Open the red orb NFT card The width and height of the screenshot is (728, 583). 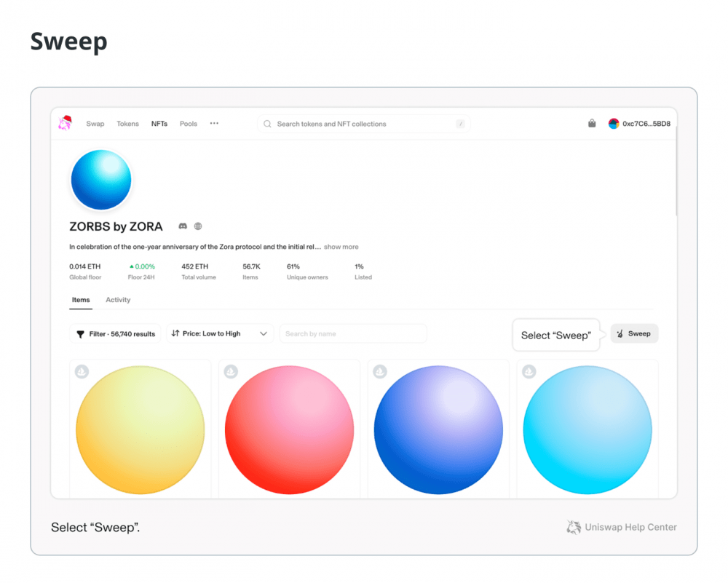(x=289, y=429)
